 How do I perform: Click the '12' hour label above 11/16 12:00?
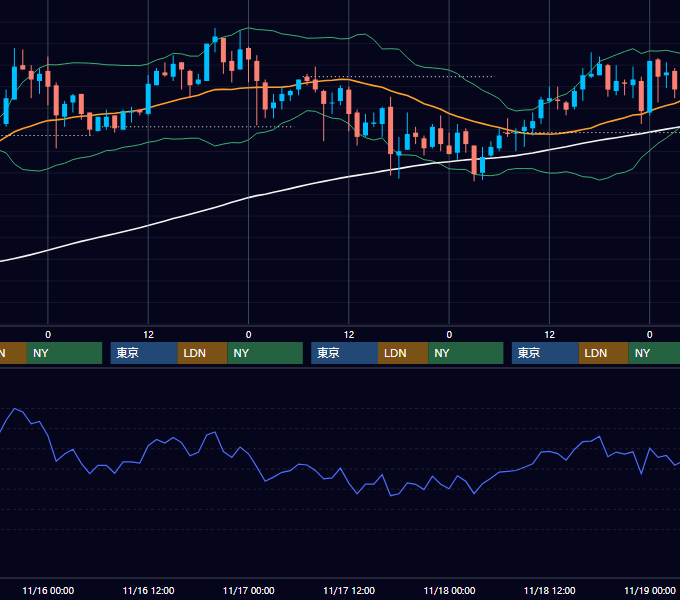click(148, 335)
